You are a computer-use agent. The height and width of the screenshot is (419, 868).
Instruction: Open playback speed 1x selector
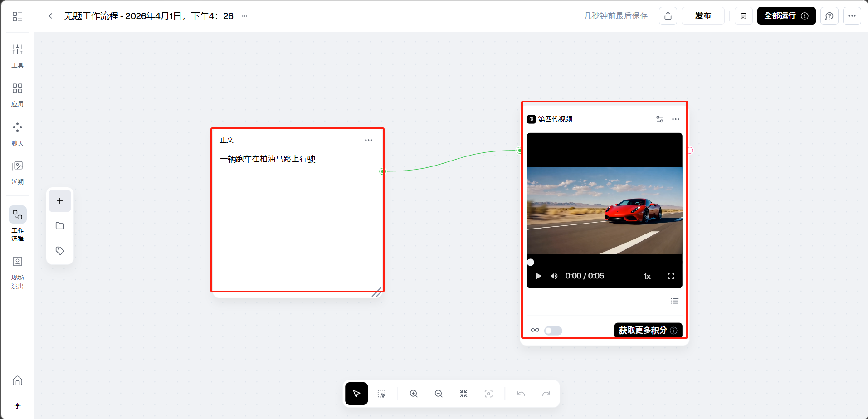point(647,276)
